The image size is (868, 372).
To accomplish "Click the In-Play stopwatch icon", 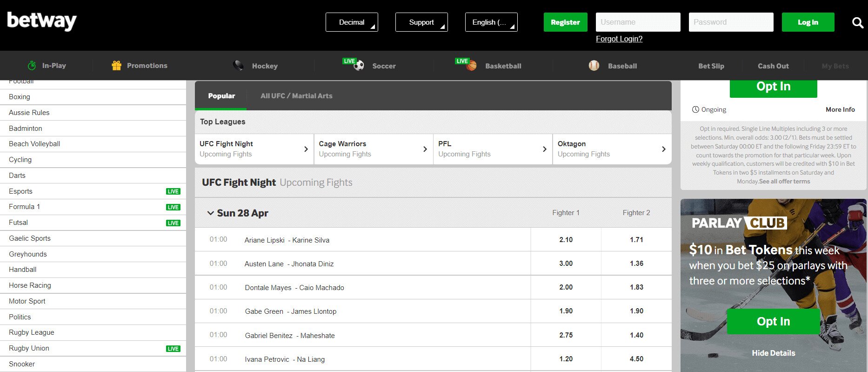I will [32, 66].
